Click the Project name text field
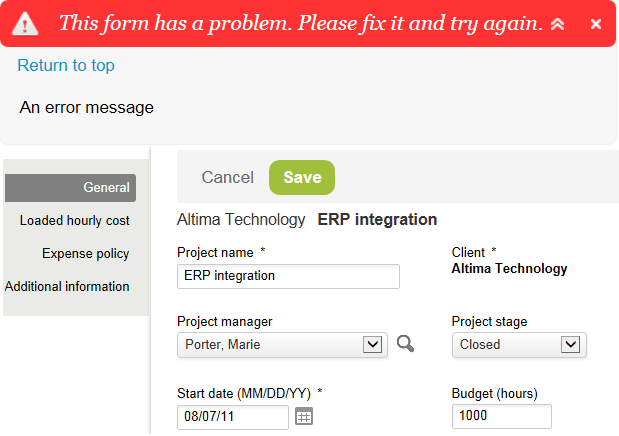Image resolution: width=619 pixels, height=436 pixels. 288,276
